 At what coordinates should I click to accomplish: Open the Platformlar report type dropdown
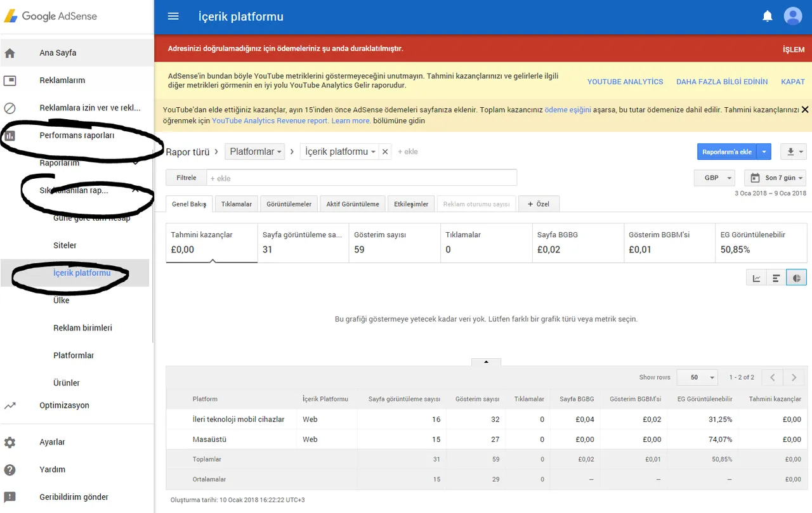coord(255,152)
